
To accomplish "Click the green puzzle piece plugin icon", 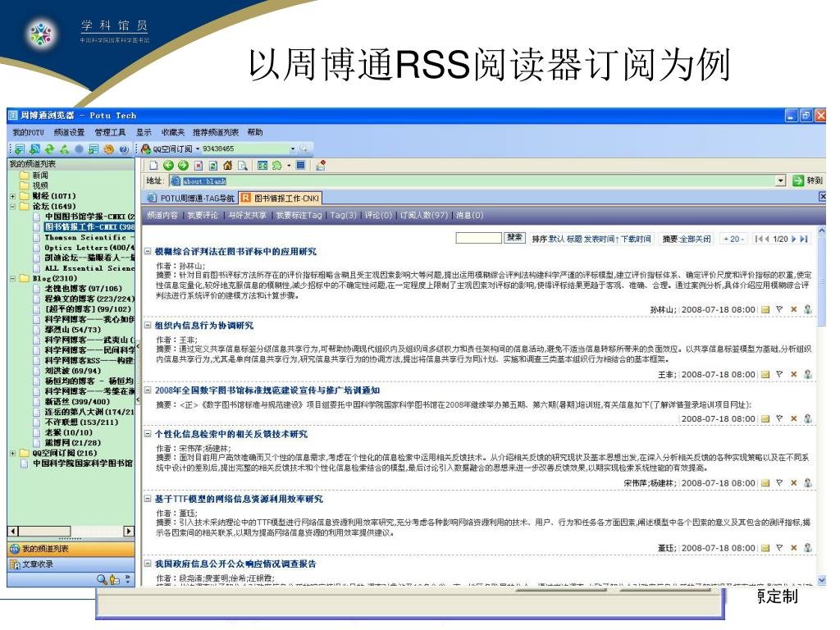I will click(277, 166).
